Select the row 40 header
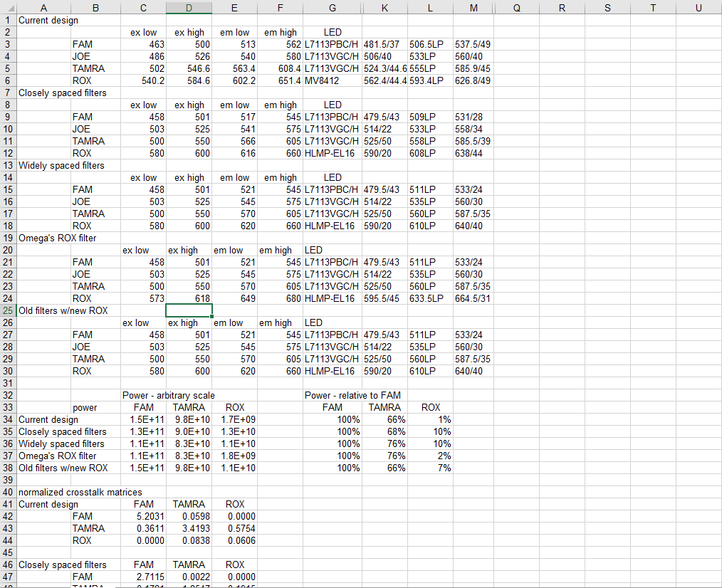Image resolution: width=722 pixels, height=588 pixels. (7, 492)
